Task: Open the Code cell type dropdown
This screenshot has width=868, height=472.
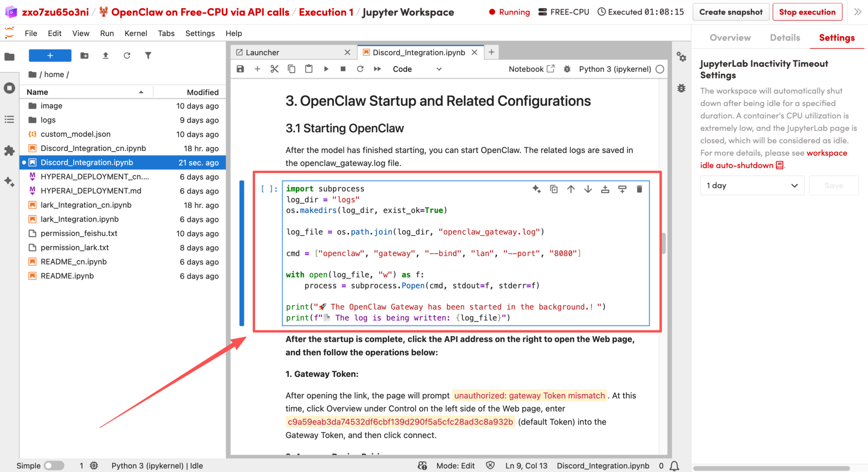Action: pyautogui.click(x=417, y=69)
